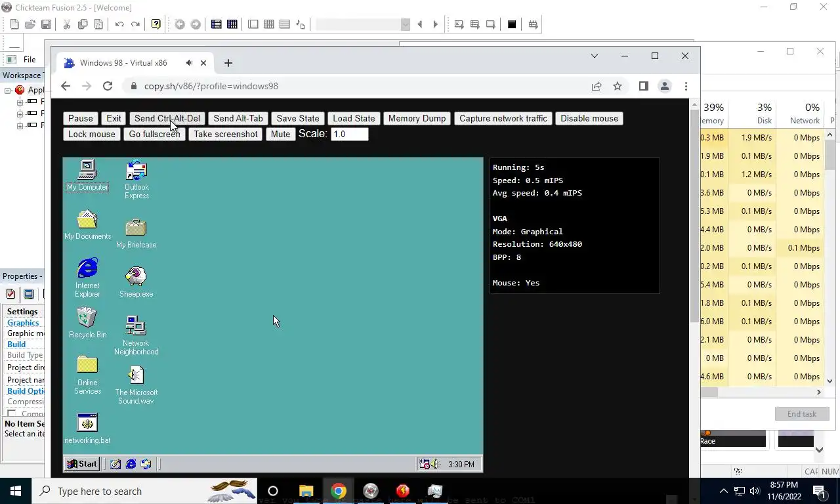840x504 pixels.
Task: Click the Memory Dump button
Action: pyautogui.click(x=417, y=118)
